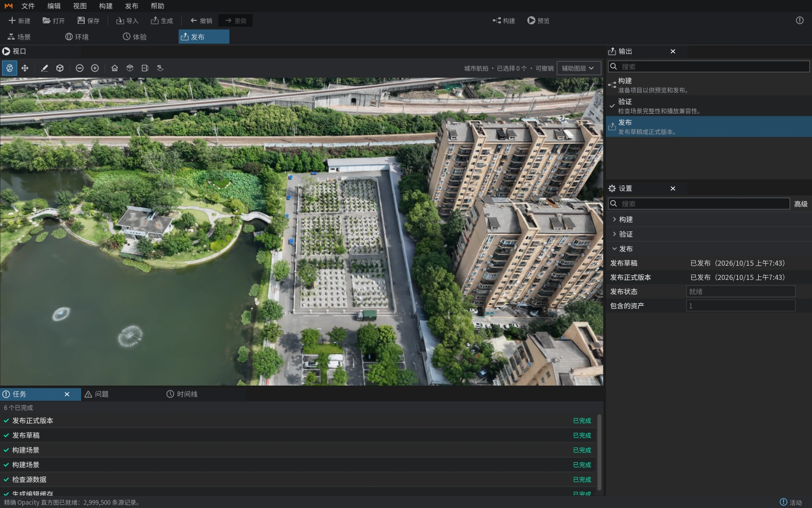Select the pan move tool
The height and width of the screenshot is (508, 812).
coord(25,68)
